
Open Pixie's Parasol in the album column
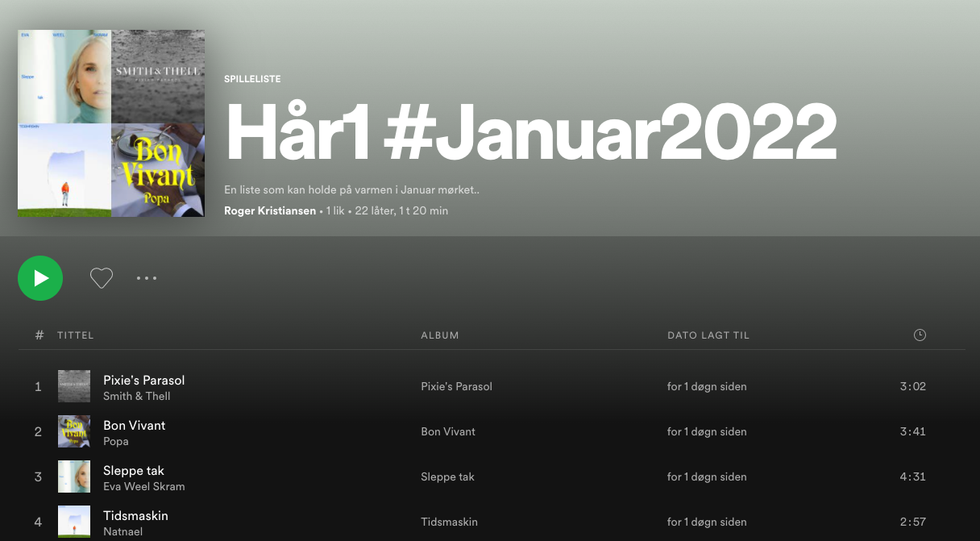tap(456, 386)
